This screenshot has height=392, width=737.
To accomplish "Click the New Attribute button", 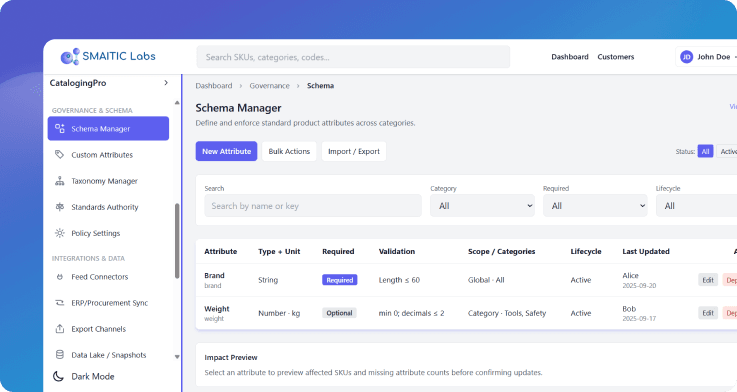I will [226, 151].
